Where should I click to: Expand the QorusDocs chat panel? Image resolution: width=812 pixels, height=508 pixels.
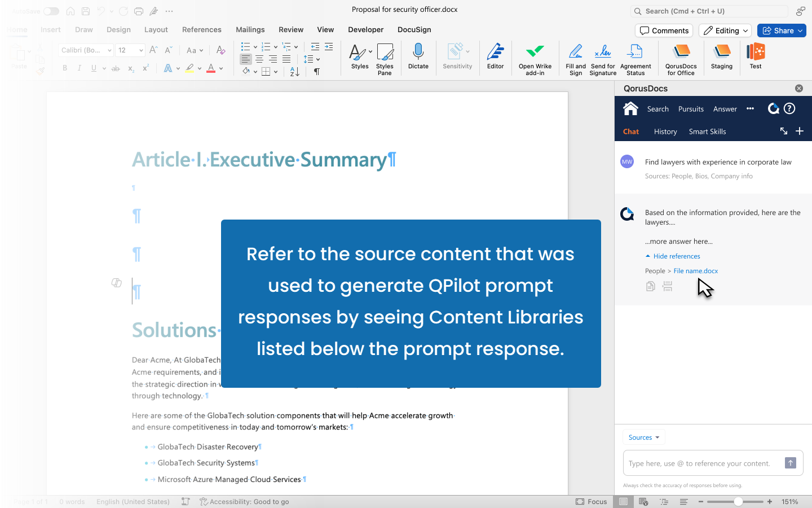[x=784, y=131]
